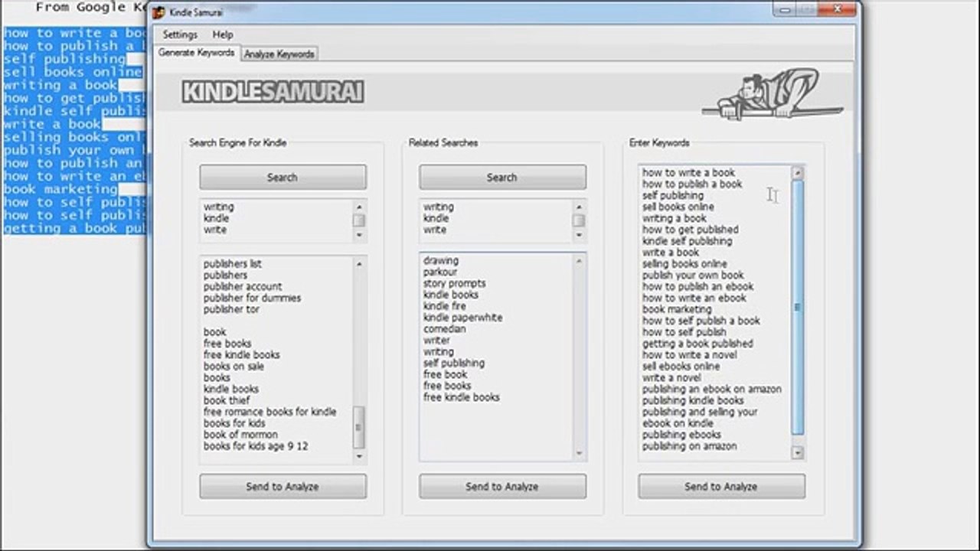980x551 pixels.
Task: Select 'kindle fire' in Related Searches list
Action: (x=445, y=306)
